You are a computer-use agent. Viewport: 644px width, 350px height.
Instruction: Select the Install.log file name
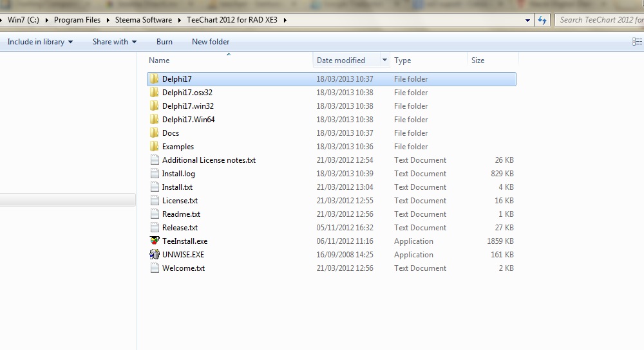point(178,174)
